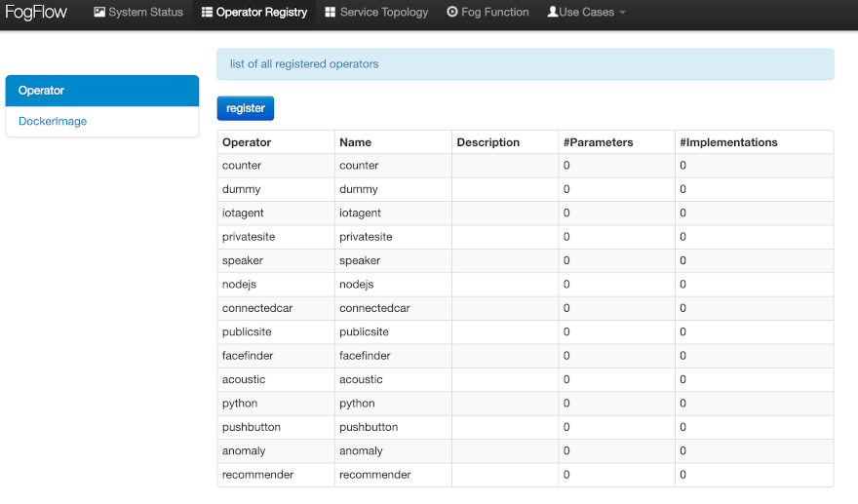858x504 pixels.
Task: Click the #Parameters value for anomaly
Action: pyautogui.click(x=566, y=451)
